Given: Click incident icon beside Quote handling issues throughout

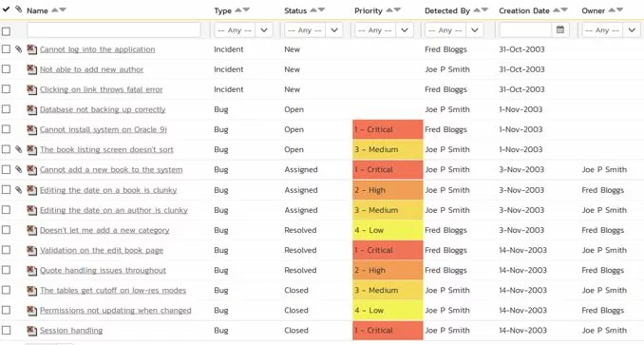Looking at the screenshot, I should point(32,271).
